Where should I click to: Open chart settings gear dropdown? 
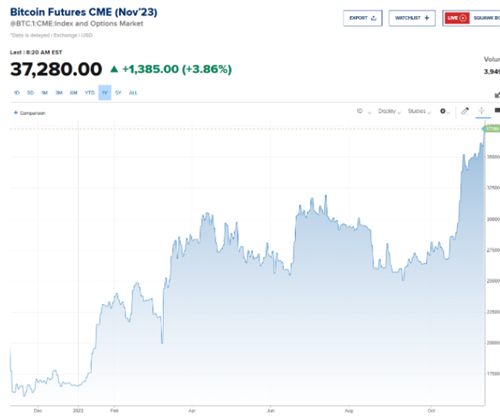coord(445,111)
